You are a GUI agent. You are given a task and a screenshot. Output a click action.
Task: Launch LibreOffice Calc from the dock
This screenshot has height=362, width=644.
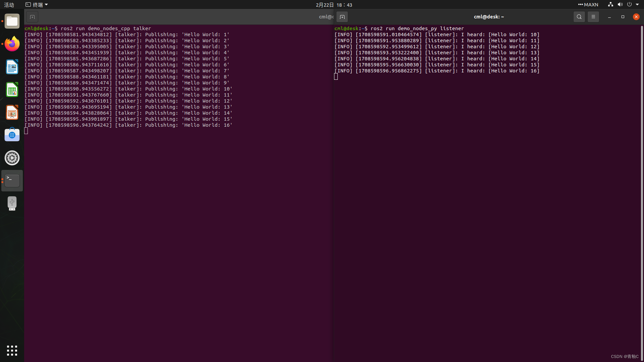click(12, 89)
